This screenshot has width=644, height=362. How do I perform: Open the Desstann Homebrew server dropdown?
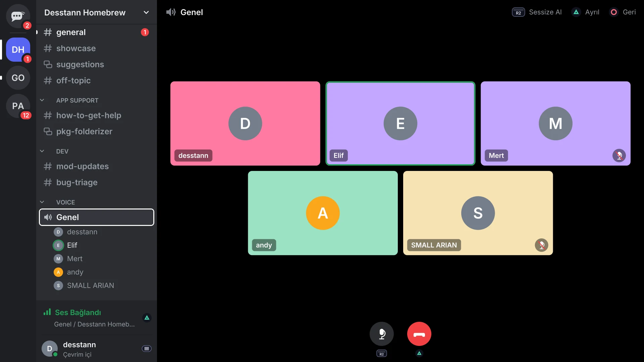pos(97,12)
